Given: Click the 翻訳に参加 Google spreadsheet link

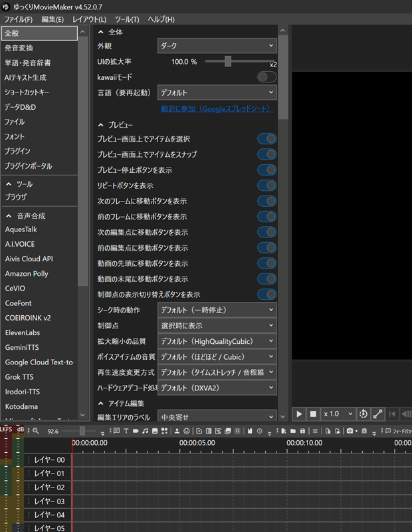Looking at the screenshot, I should pos(217,108).
